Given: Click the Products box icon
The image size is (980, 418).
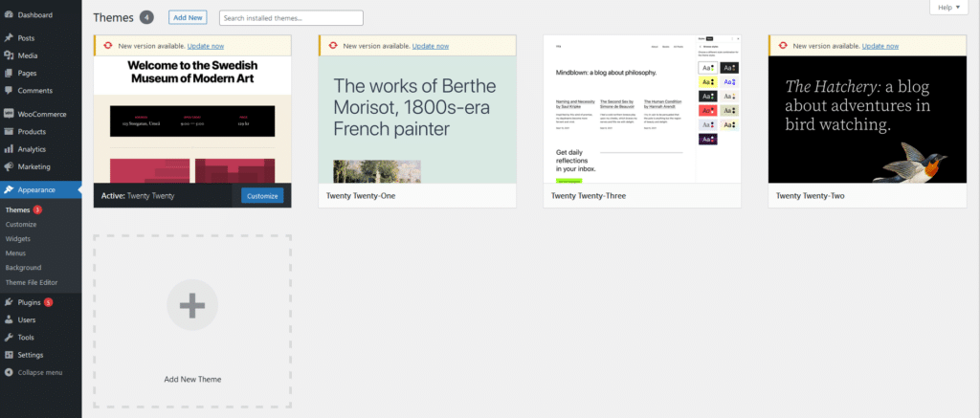Looking at the screenshot, I should click(9, 132).
